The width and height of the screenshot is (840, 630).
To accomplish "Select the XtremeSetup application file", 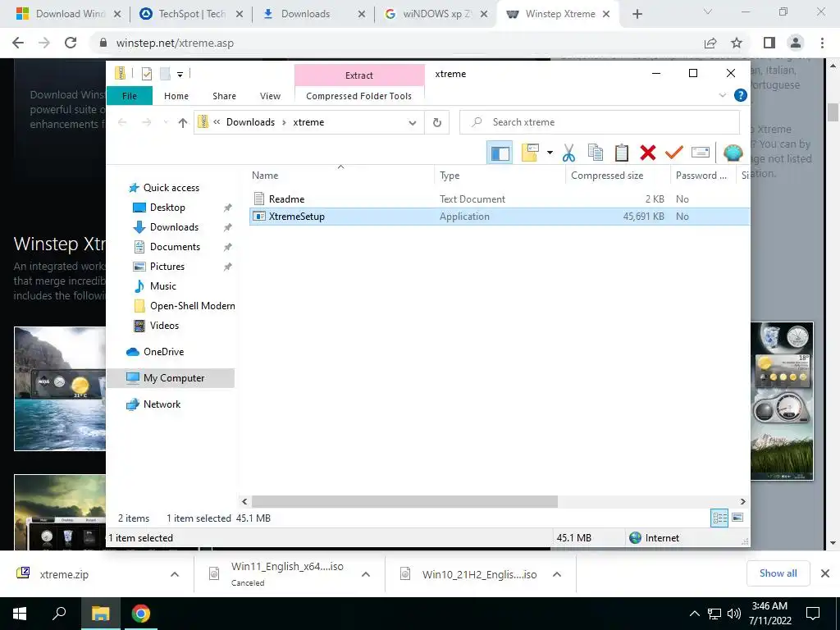I will click(500, 217).
